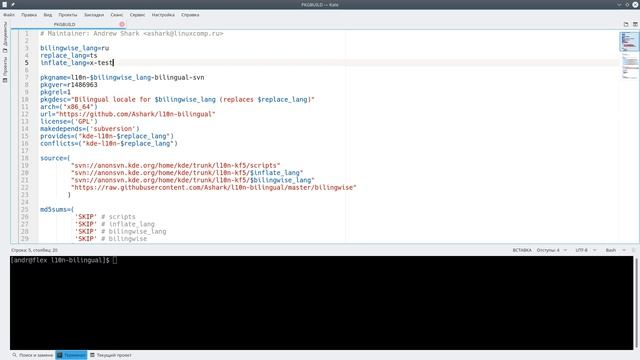Click the replace_lang=ts line
The image size is (640, 360).
point(69,56)
